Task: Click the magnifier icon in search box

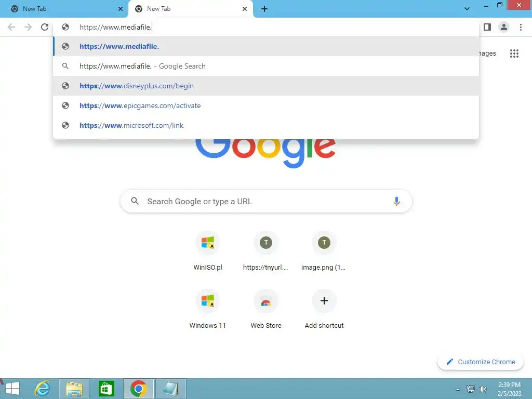Action: click(135, 201)
